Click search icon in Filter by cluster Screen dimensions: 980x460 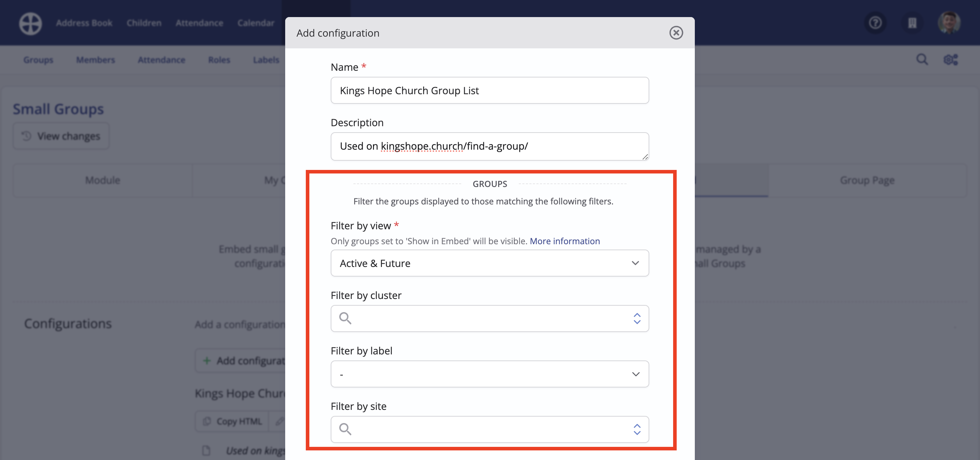(x=345, y=318)
